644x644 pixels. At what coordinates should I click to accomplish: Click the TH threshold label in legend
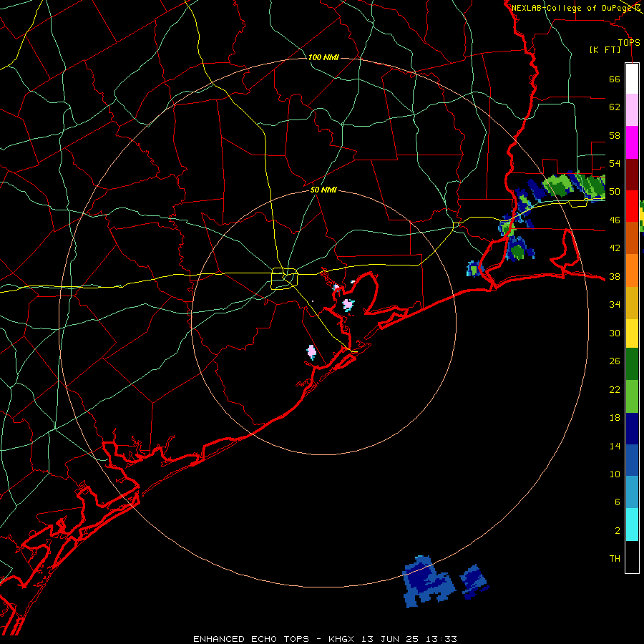click(615, 559)
